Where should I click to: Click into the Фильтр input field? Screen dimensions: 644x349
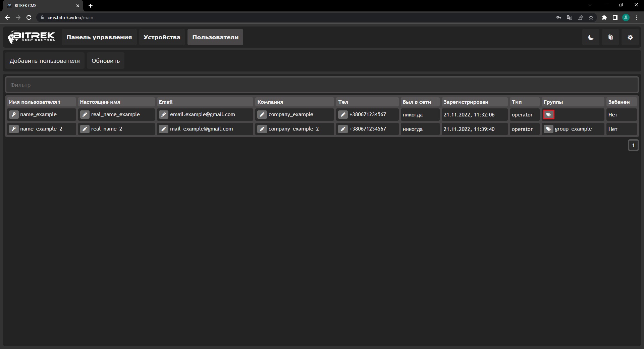coord(321,85)
